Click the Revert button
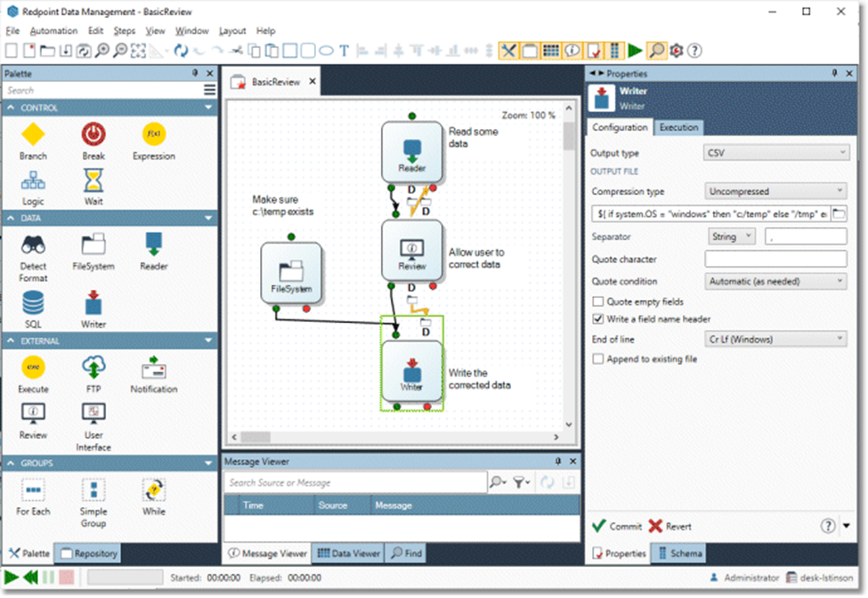The image size is (868, 598). 670,526
